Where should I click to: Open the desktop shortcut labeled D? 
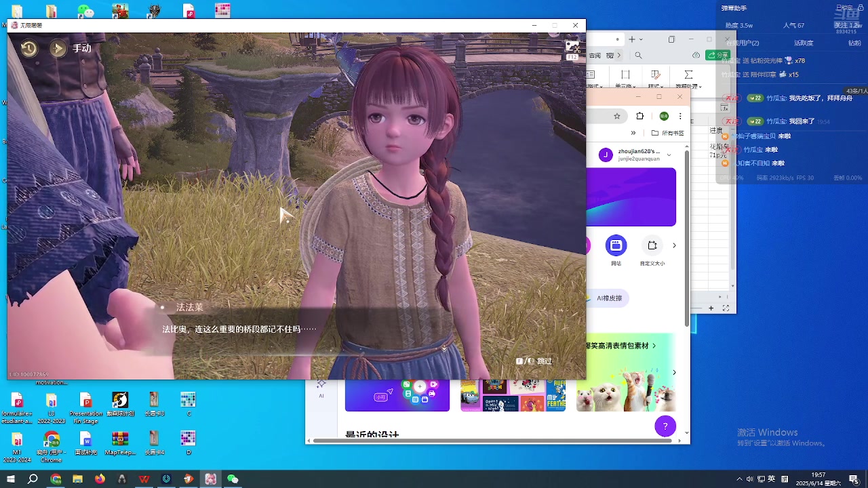[189, 443]
